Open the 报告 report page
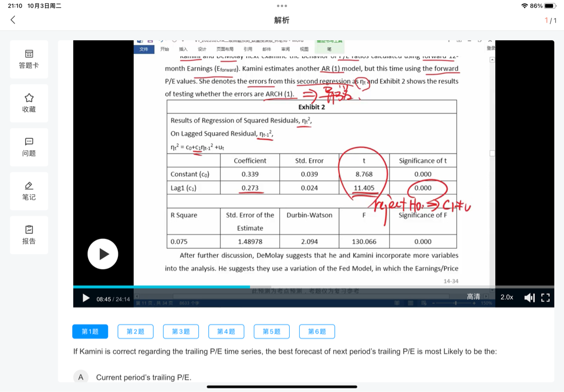564x392 pixels. pyautogui.click(x=29, y=235)
